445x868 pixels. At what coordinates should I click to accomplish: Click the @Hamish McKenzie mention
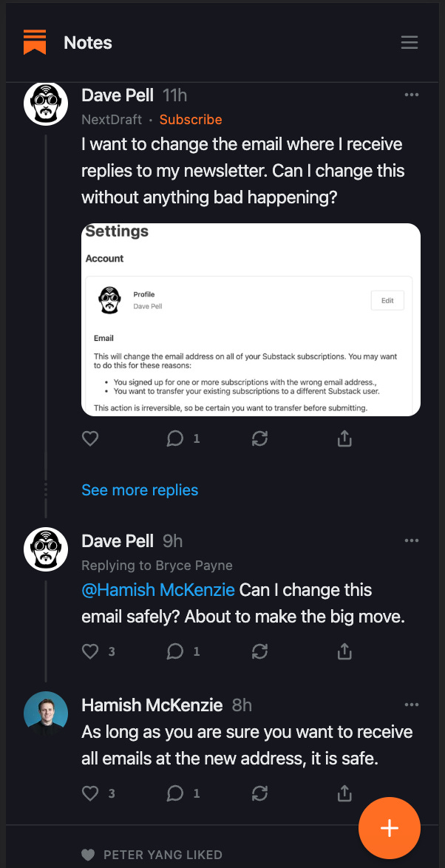pyautogui.click(x=158, y=590)
